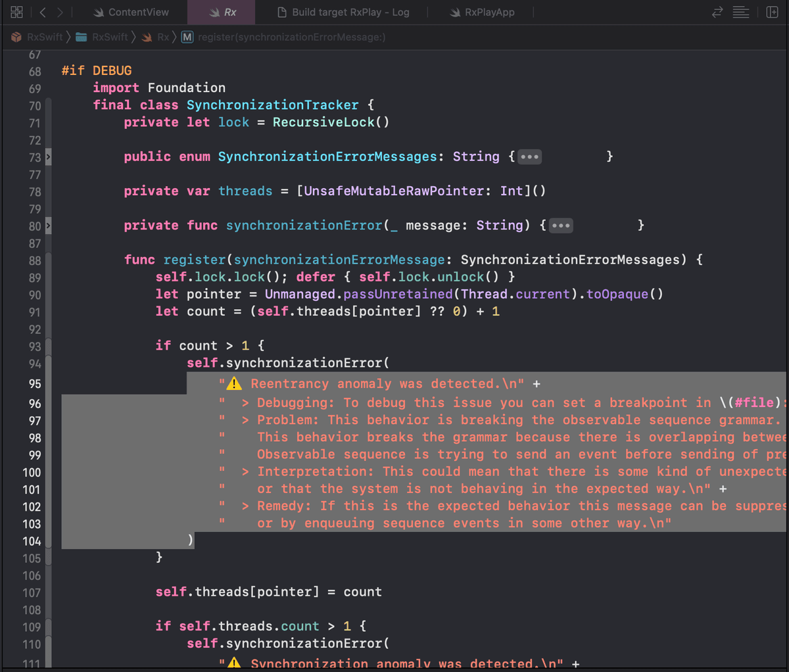The width and height of the screenshot is (789, 672).
Task: Expand folded code at line 73
Action: pyautogui.click(x=48, y=157)
